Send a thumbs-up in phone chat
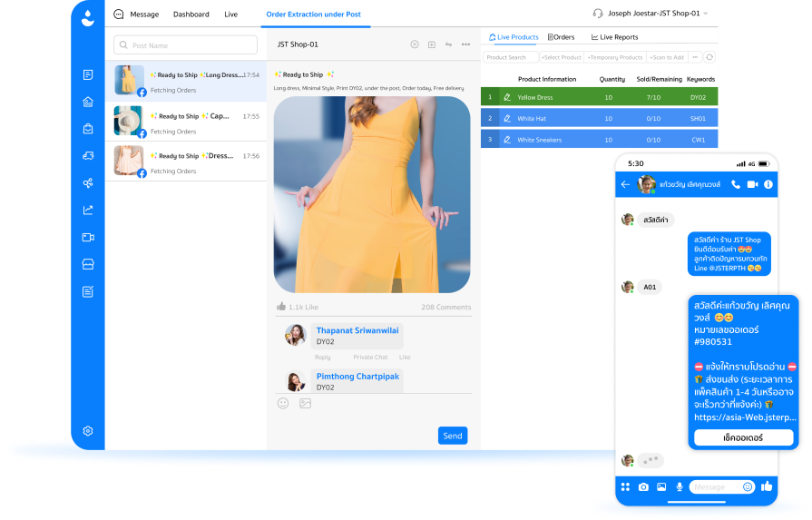This screenshot has height=520, width=812. click(x=767, y=486)
